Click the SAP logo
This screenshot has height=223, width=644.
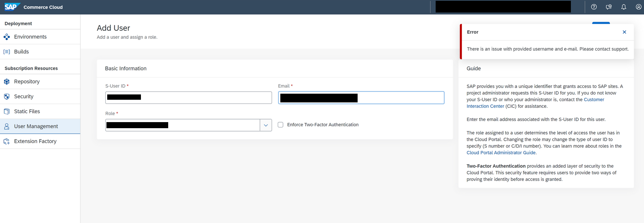tap(12, 7)
